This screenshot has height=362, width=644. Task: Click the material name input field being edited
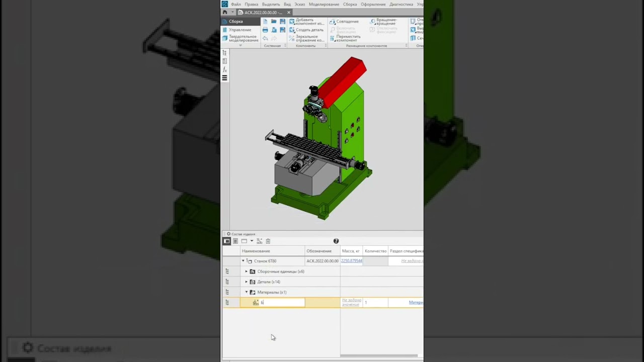282,302
